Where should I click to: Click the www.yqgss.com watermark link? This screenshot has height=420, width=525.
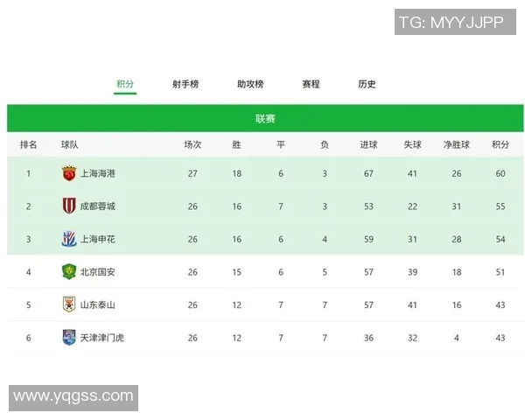coord(73,397)
